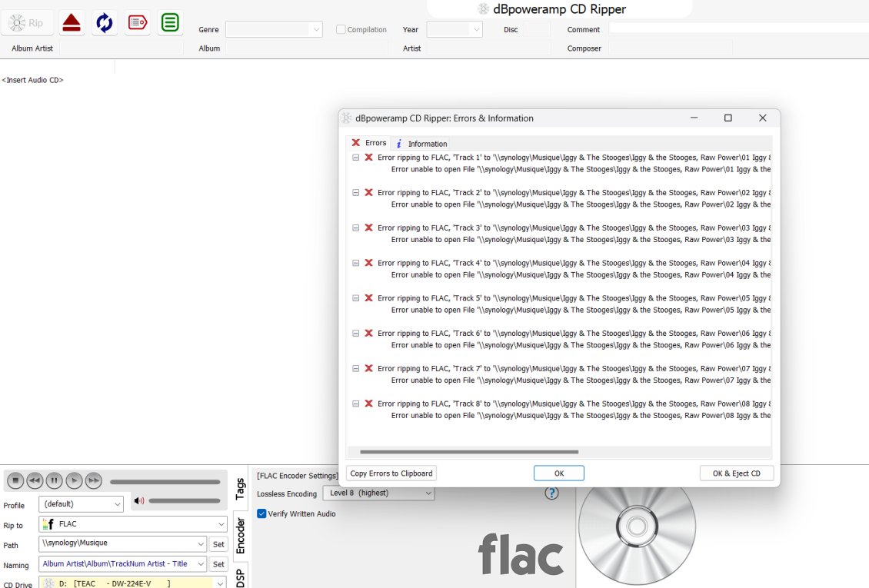Image resolution: width=869 pixels, height=588 pixels.
Task: Collapse the Track 1 error entry
Action: pos(355,158)
